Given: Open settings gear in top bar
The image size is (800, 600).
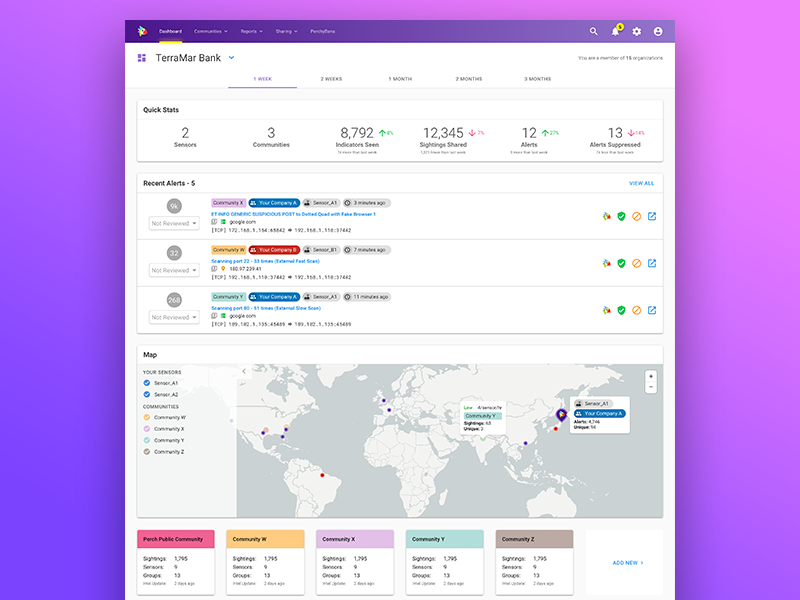Looking at the screenshot, I should pyautogui.click(x=637, y=31).
